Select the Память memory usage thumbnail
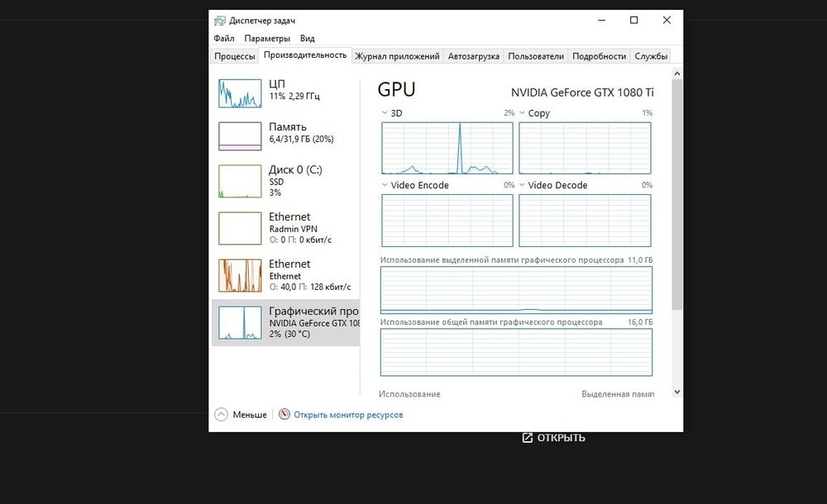The width and height of the screenshot is (827, 504). click(x=240, y=136)
